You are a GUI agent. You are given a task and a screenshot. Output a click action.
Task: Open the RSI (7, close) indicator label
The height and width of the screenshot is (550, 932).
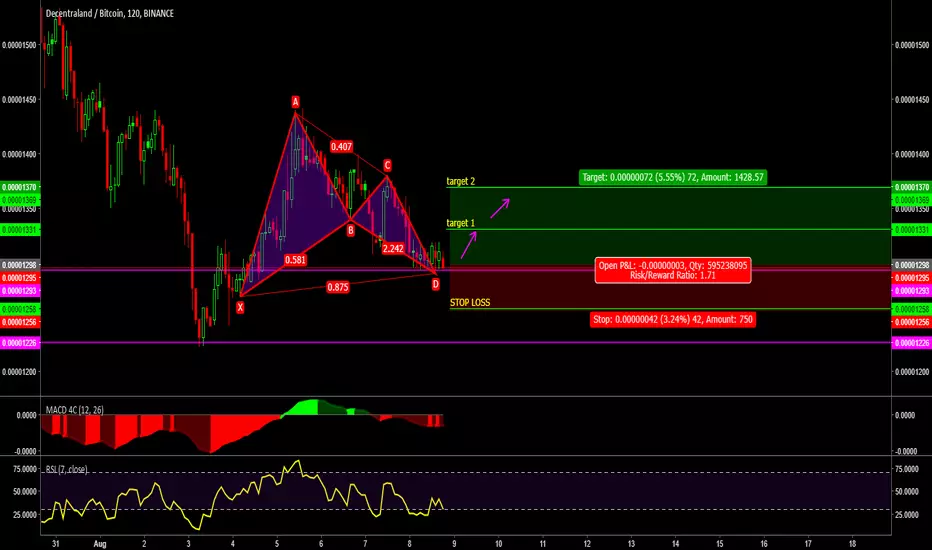click(67, 470)
